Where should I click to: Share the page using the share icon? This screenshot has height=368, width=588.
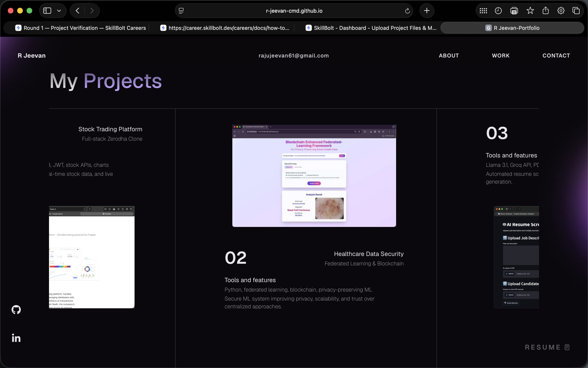546,10
